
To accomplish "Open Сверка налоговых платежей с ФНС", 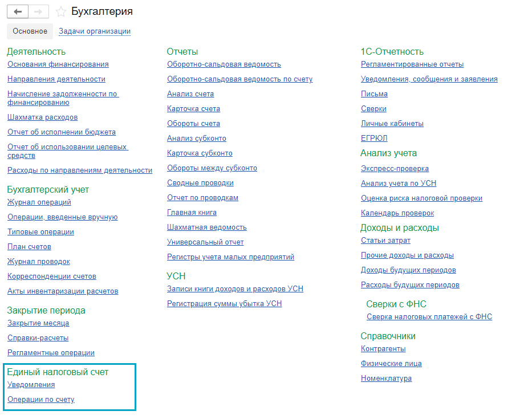I will click(429, 317).
